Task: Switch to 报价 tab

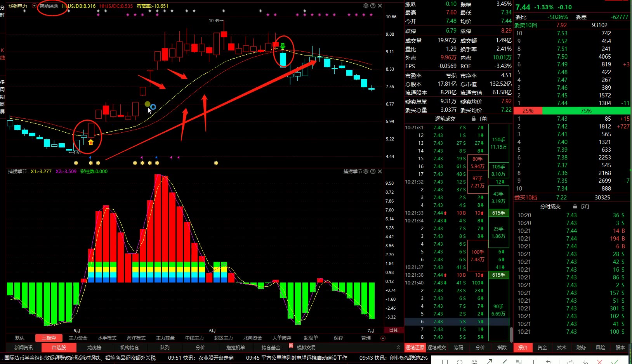Action: pyautogui.click(x=523, y=347)
